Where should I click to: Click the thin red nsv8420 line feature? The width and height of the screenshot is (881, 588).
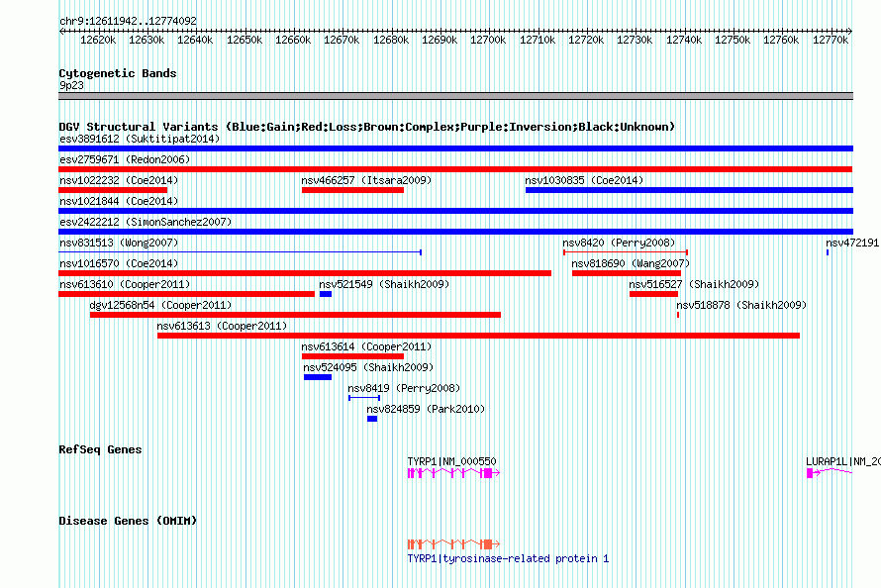point(626,252)
